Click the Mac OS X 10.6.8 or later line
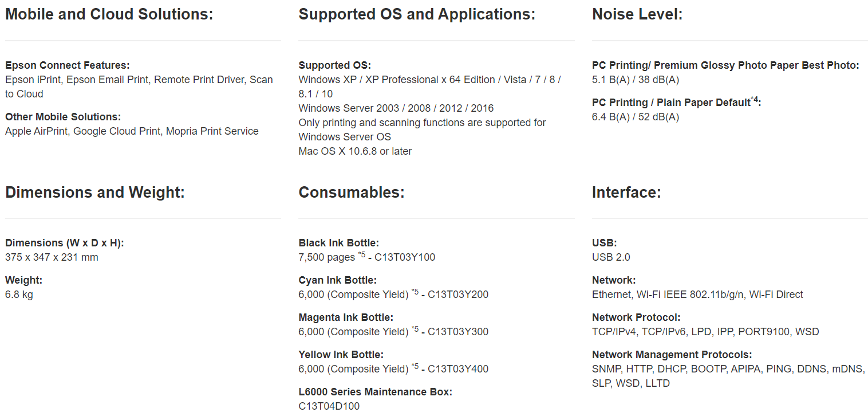Viewport: 868px width, 420px height. (x=355, y=151)
